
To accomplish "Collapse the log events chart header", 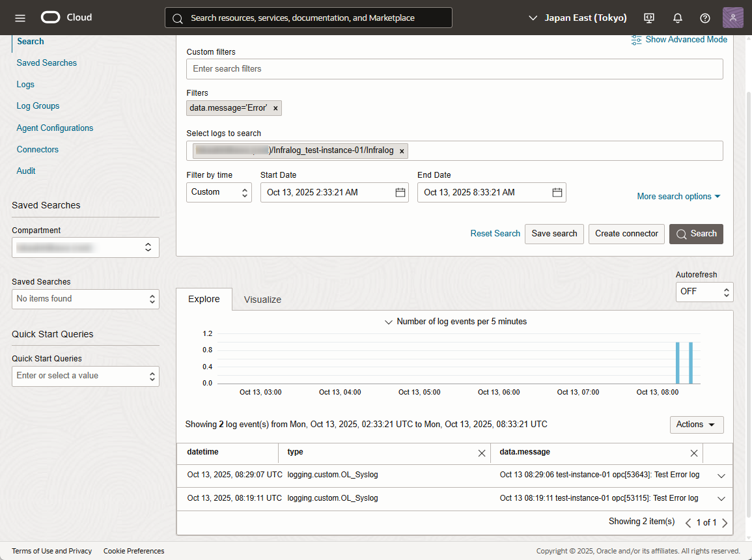I will 389,322.
